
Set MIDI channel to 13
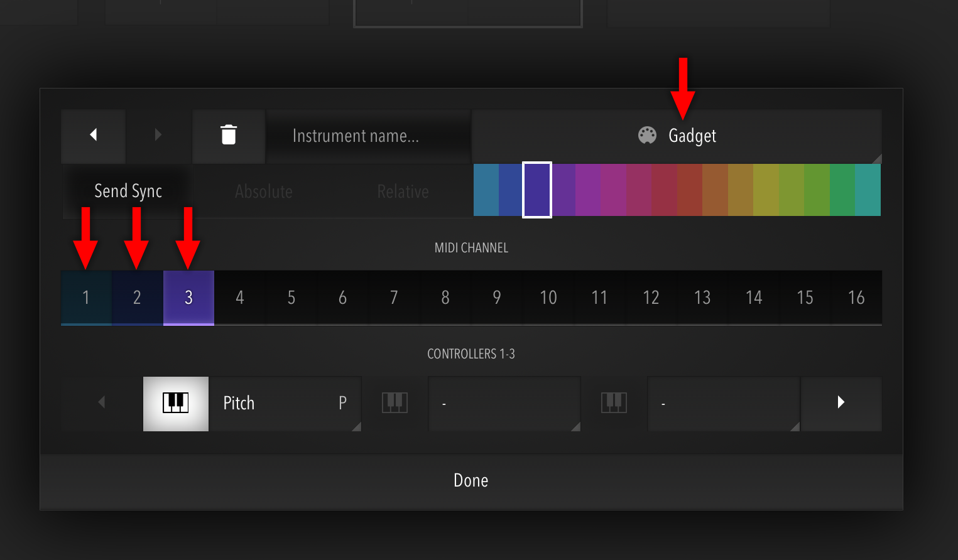tap(702, 298)
